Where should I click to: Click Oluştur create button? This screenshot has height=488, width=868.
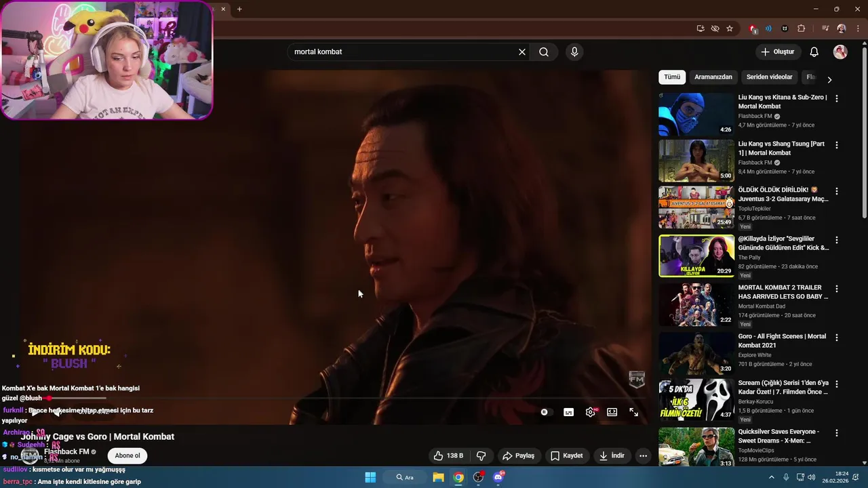point(777,52)
